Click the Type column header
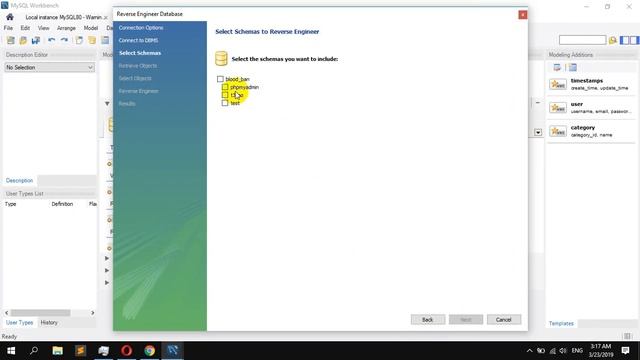 [11, 204]
